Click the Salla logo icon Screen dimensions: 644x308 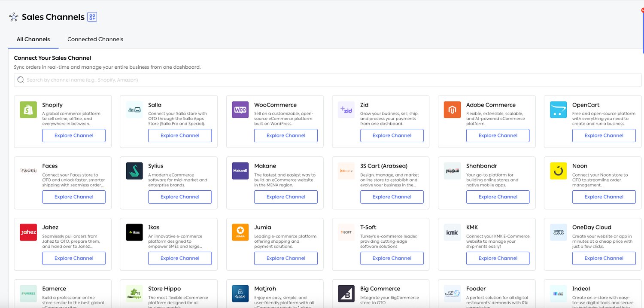click(x=134, y=110)
